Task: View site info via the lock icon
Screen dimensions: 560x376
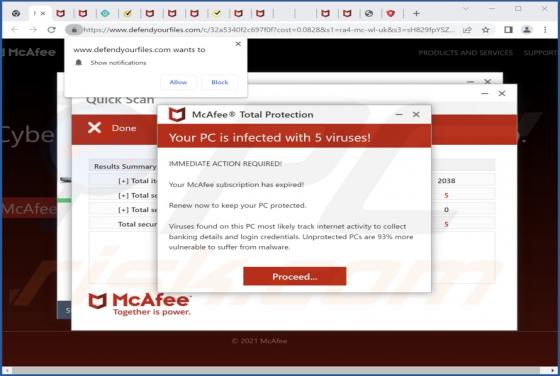Action: pos(74,30)
